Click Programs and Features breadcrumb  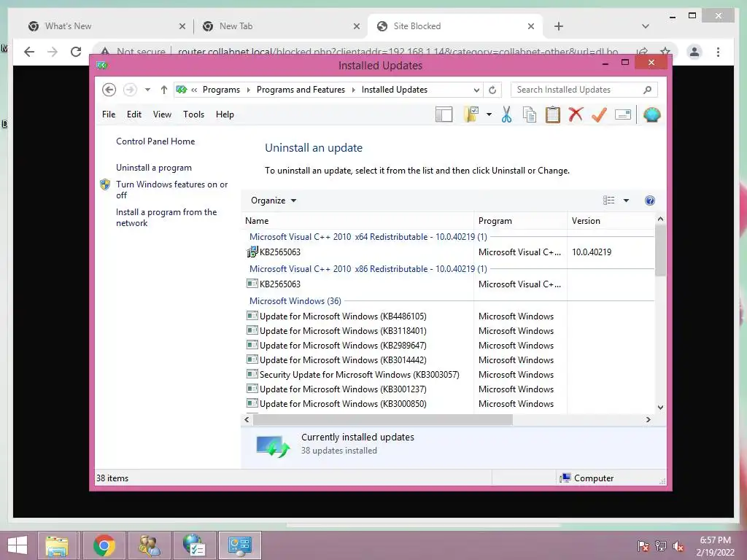coord(301,90)
